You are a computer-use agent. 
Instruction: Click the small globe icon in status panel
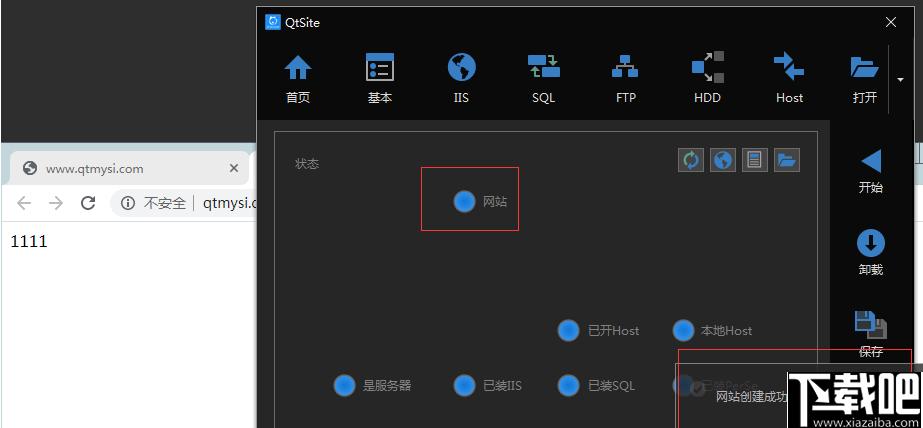tap(723, 160)
